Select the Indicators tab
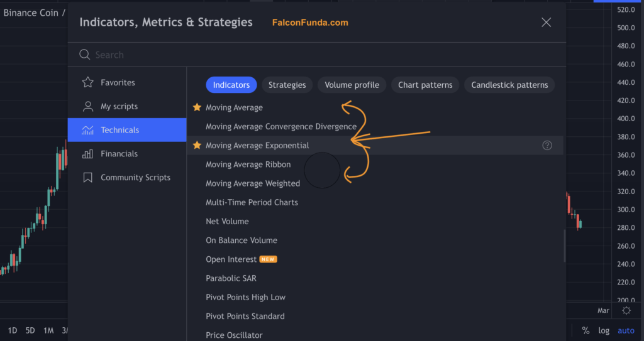The image size is (644, 341). [x=231, y=85]
